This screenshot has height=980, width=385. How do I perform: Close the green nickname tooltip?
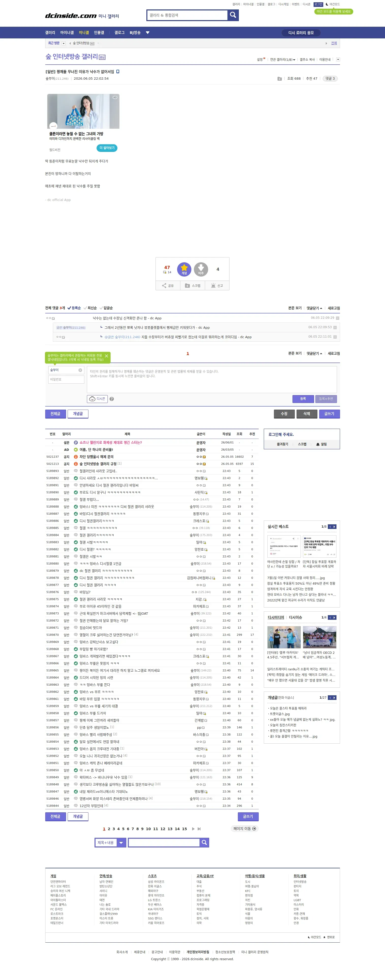tap(106, 356)
